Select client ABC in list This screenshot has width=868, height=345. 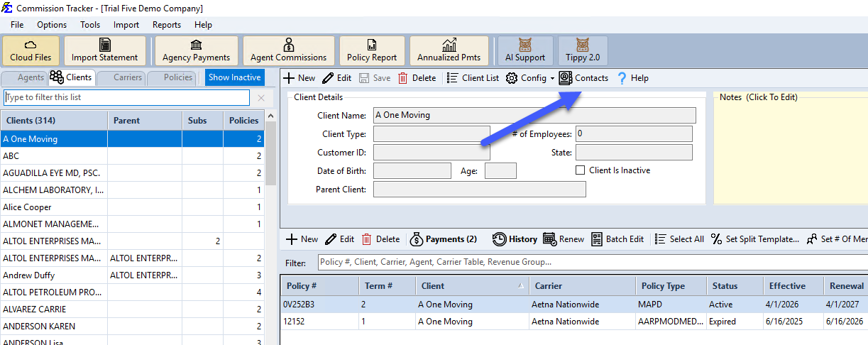click(x=132, y=156)
